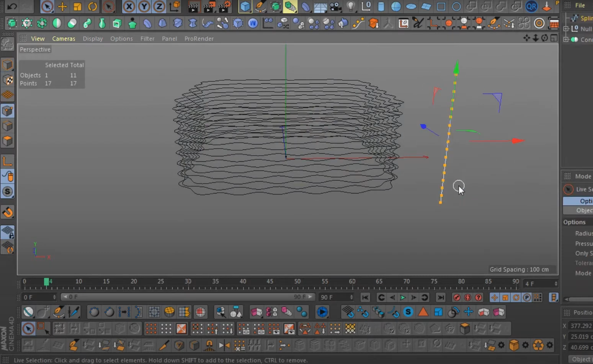Select the Spline Pen tool icon
Image resolution: width=593 pixels, height=364 pixels.
pyautogui.click(x=260, y=6)
